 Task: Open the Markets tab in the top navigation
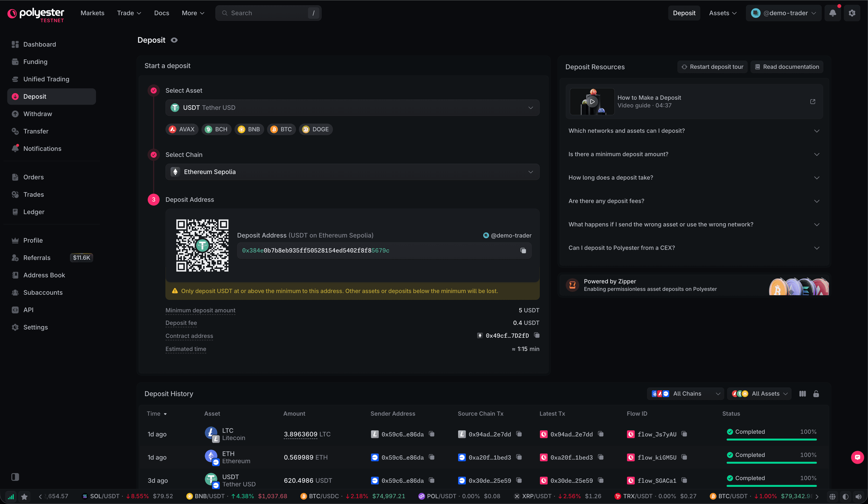[x=92, y=13]
